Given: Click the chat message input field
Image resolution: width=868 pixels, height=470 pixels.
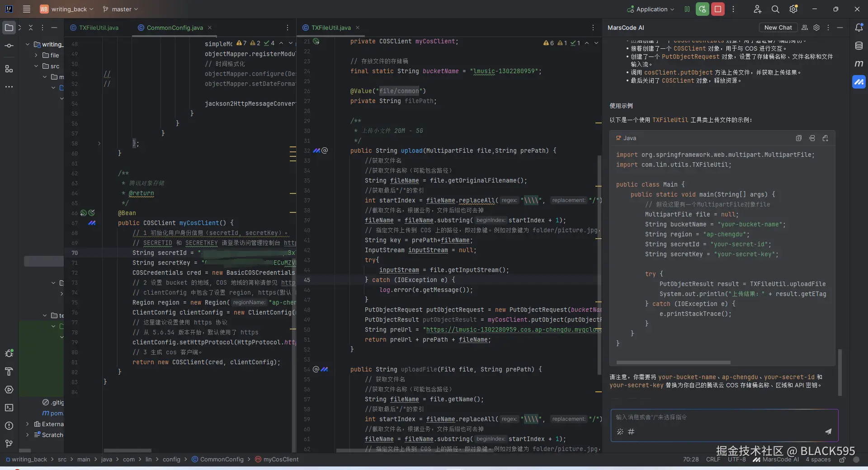Looking at the screenshot, I should [723, 417].
